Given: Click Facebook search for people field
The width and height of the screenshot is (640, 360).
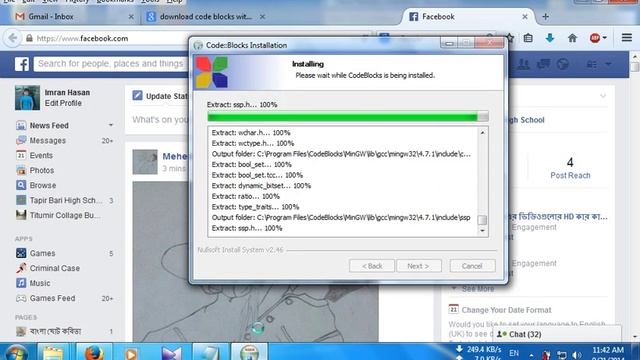Looking at the screenshot, I should pyautogui.click(x=111, y=64).
